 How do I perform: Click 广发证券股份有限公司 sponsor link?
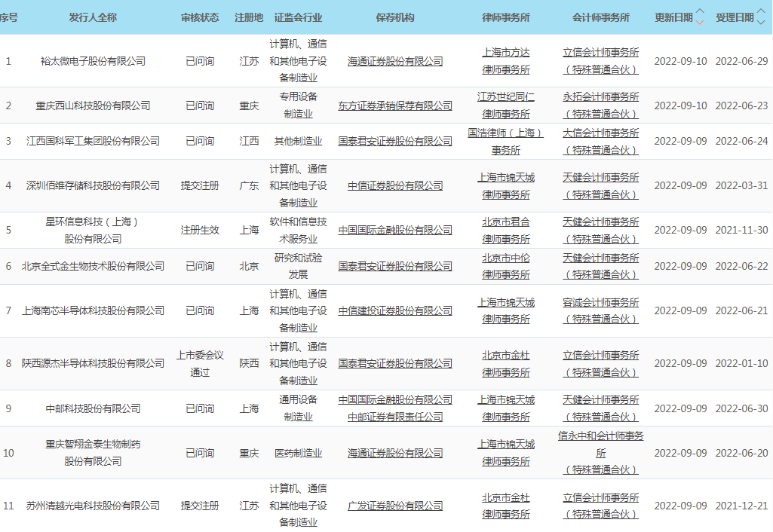(x=395, y=506)
